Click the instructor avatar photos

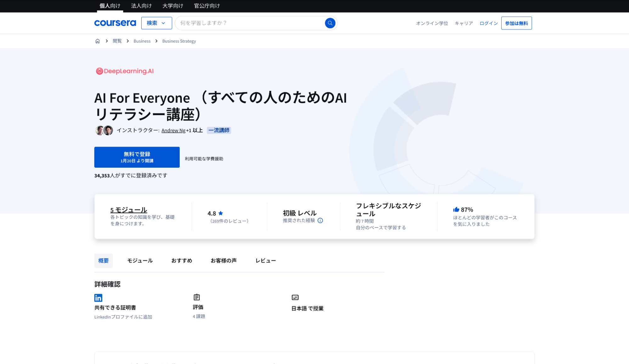tap(104, 130)
